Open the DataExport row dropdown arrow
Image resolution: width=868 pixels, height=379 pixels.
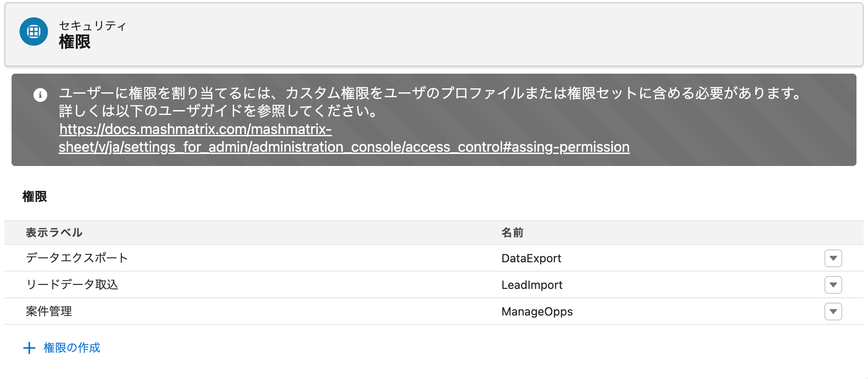833,258
